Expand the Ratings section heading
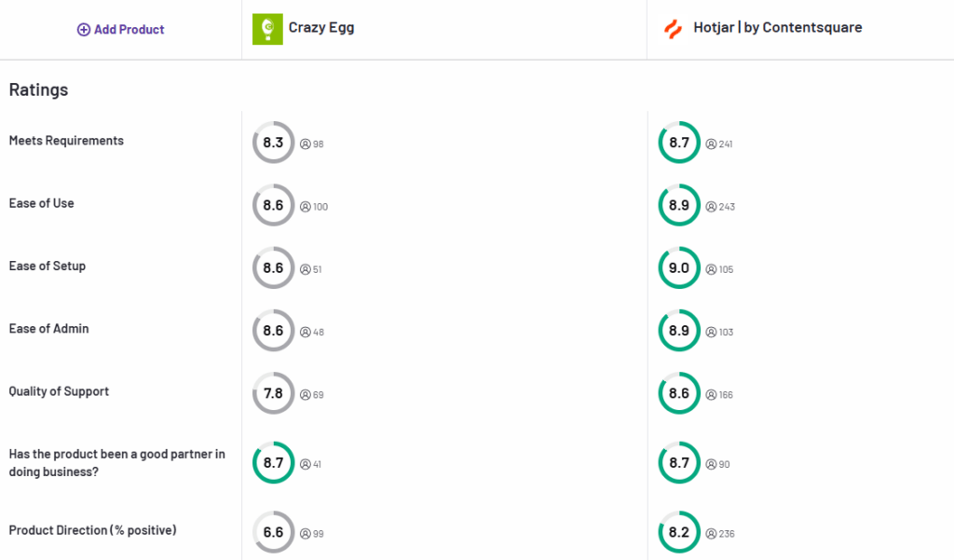This screenshot has width=954, height=560. [x=38, y=89]
